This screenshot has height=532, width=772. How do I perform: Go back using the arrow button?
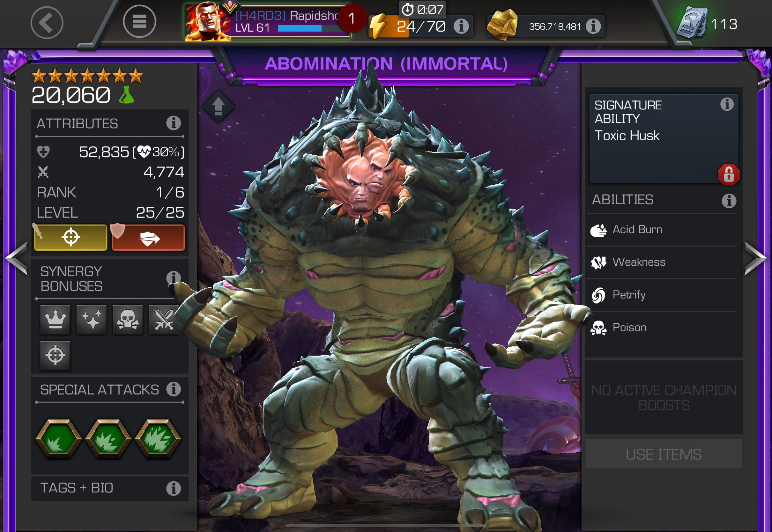(x=47, y=23)
